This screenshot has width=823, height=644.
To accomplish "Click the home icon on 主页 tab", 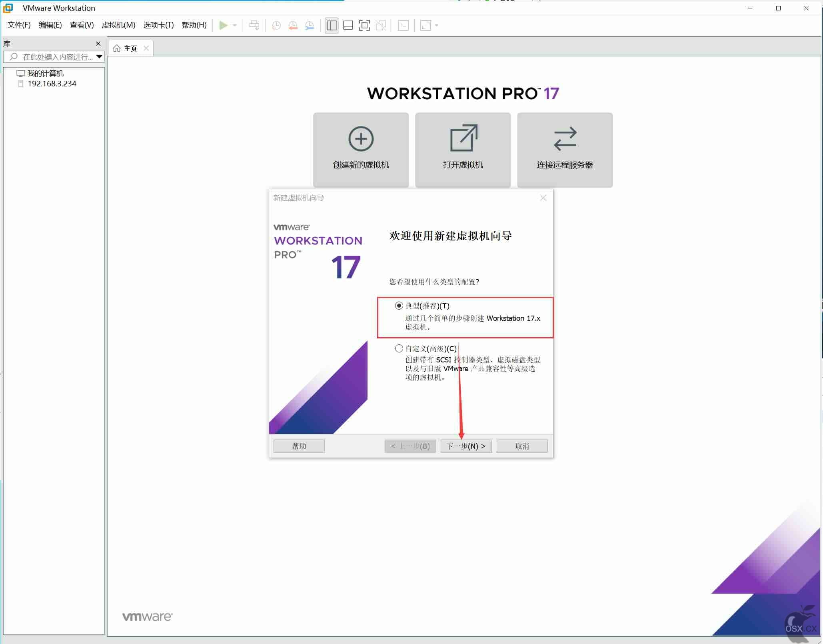I will pos(117,48).
